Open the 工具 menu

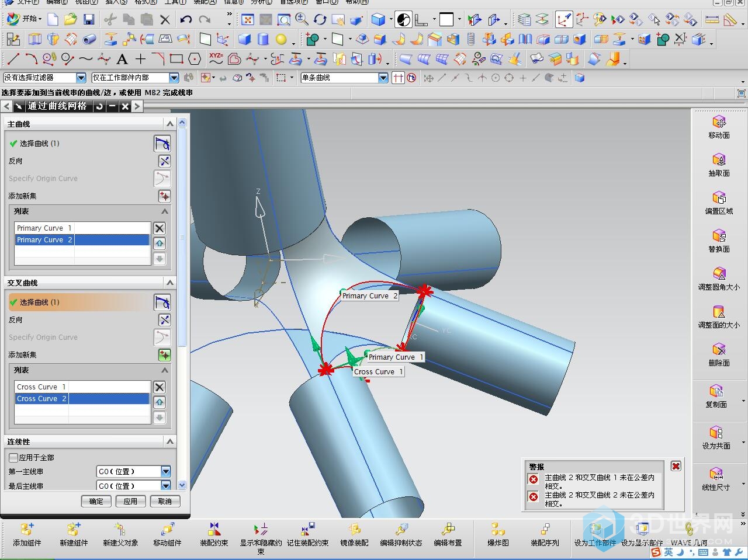click(x=175, y=2)
